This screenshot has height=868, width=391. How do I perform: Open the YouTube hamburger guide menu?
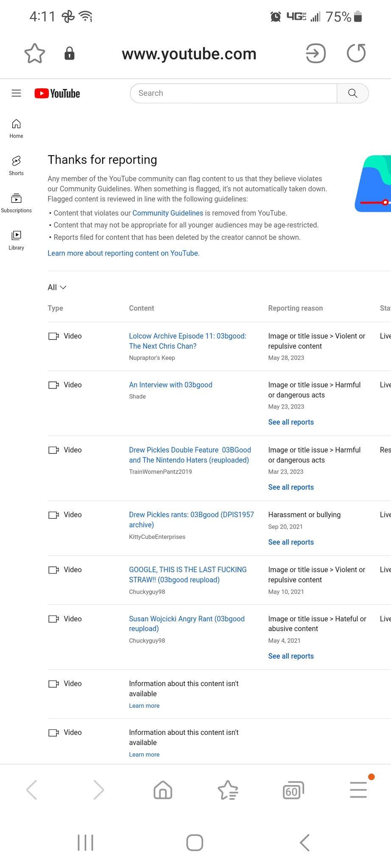click(16, 93)
